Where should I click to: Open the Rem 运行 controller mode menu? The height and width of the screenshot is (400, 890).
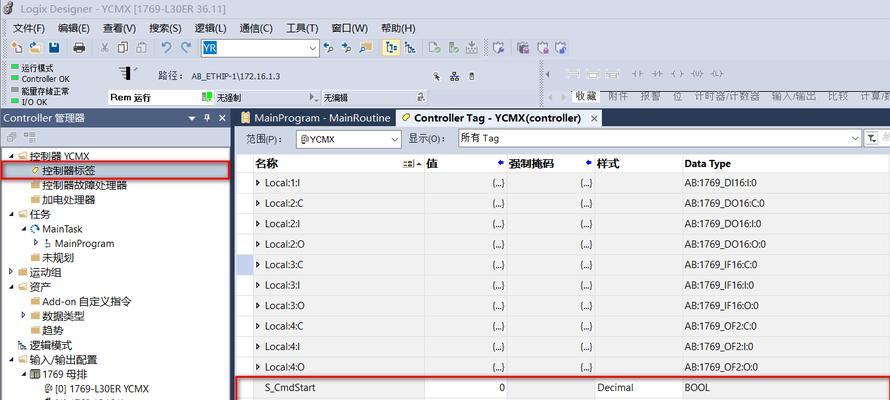pos(153,97)
